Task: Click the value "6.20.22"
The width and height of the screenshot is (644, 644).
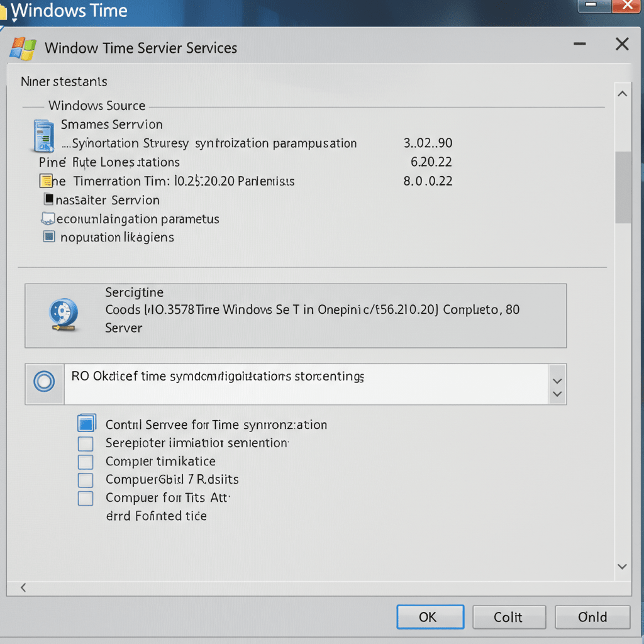Action: pos(431,162)
